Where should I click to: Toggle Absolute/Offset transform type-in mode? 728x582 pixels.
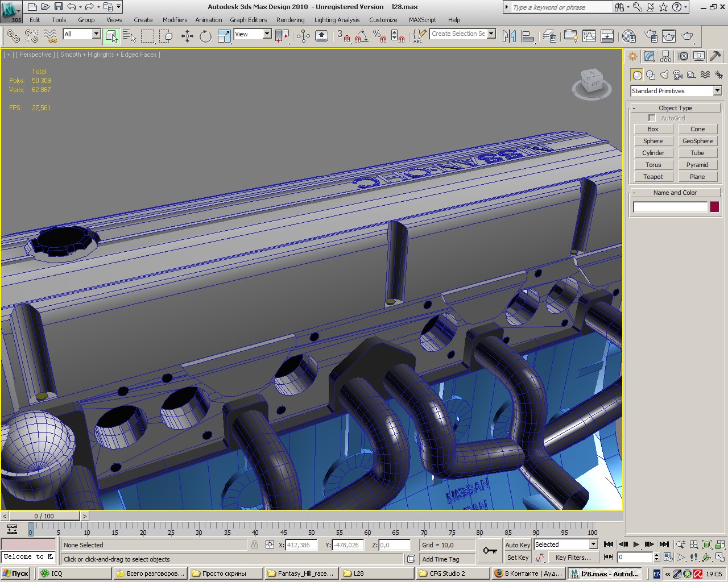point(270,544)
